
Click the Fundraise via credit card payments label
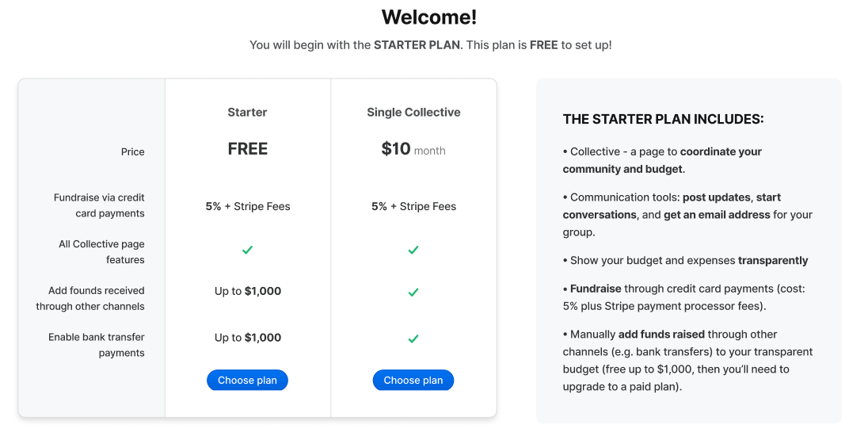click(x=99, y=205)
